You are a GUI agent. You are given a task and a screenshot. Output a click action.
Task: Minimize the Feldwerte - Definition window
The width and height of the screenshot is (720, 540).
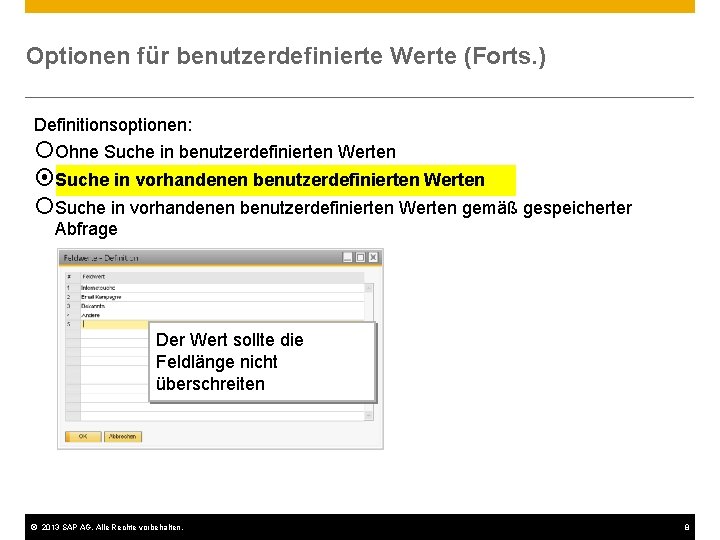(348, 258)
